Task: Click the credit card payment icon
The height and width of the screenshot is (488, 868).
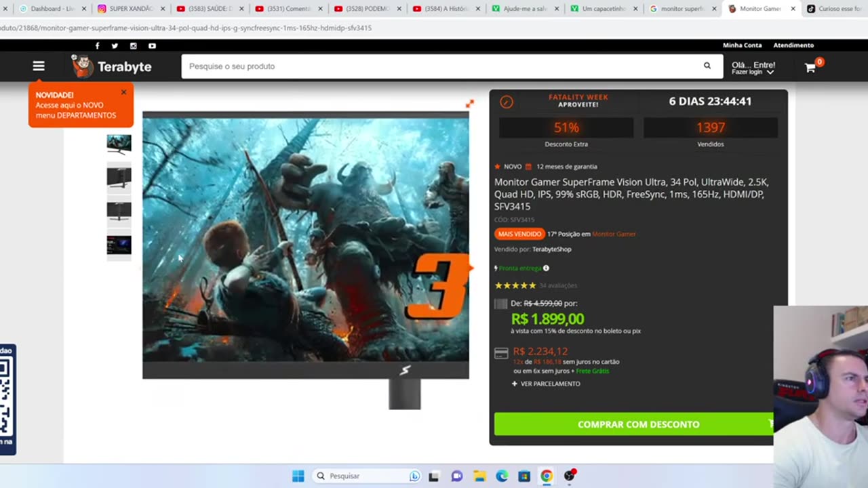Action: (501, 353)
